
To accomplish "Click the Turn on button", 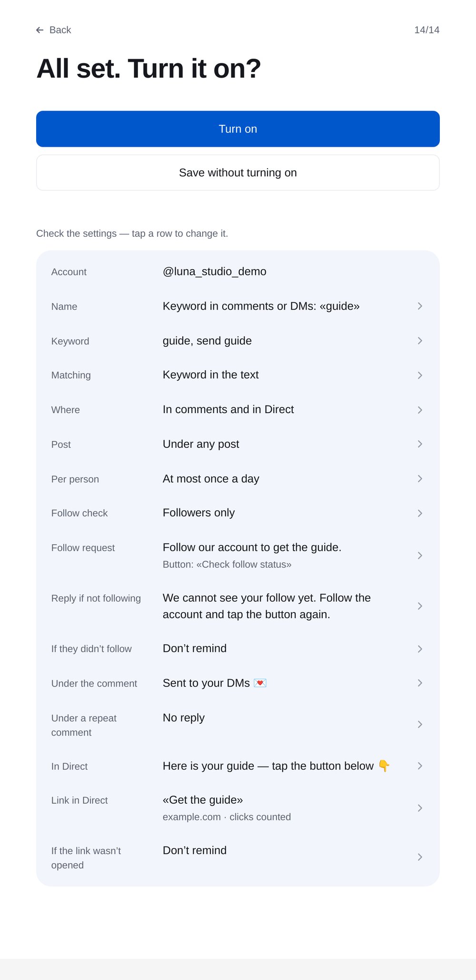I will (238, 129).
